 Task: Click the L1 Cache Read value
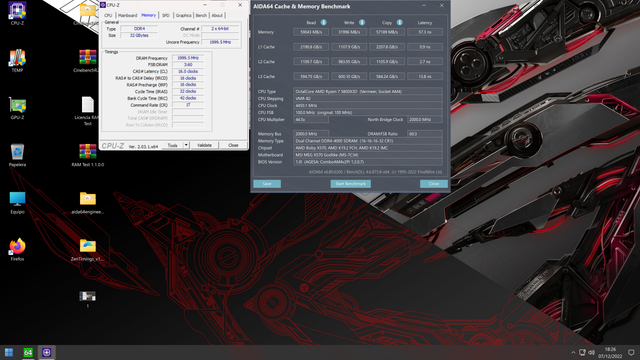click(x=311, y=47)
